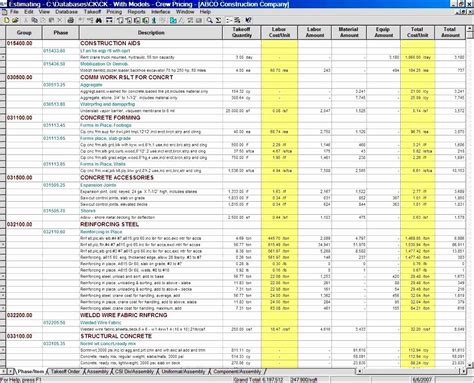Click the New file toolbar icon
Screen dimensions: 474x383
[x=6, y=20]
